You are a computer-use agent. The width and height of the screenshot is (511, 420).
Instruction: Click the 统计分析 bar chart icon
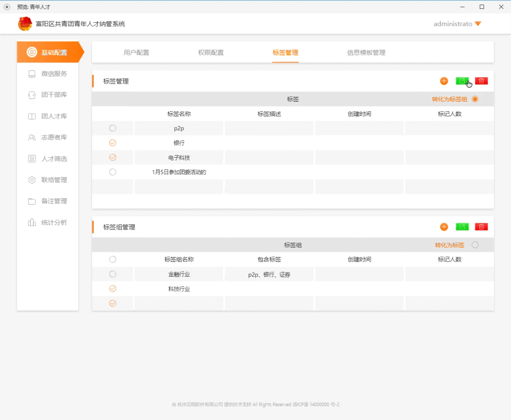[x=32, y=222]
